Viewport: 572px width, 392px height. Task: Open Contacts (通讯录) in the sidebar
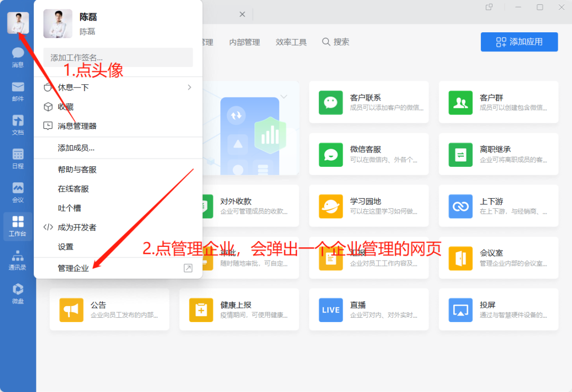click(x=17, y=260)
